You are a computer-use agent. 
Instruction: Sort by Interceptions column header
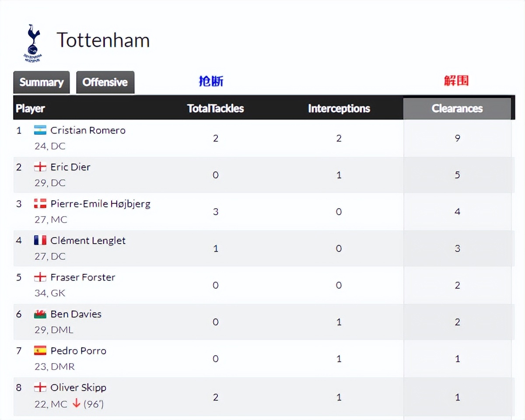coord(339,108)
